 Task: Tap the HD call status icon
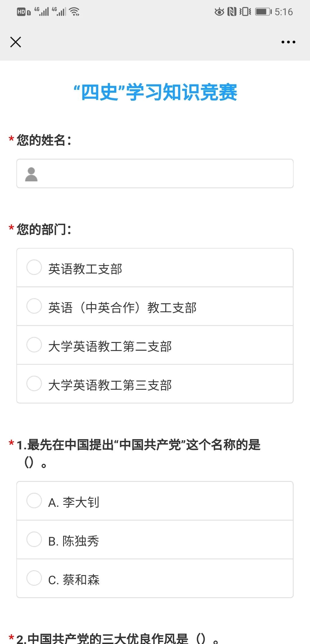coord(24,12)
